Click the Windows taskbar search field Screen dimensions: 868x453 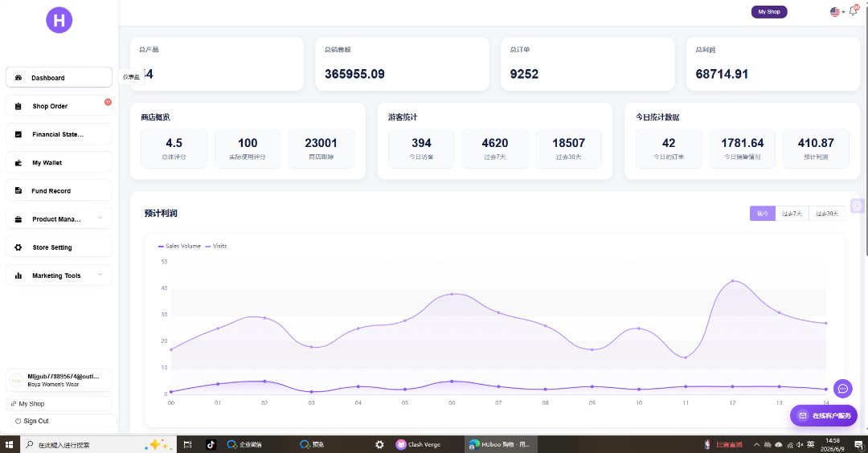point(83,445)
